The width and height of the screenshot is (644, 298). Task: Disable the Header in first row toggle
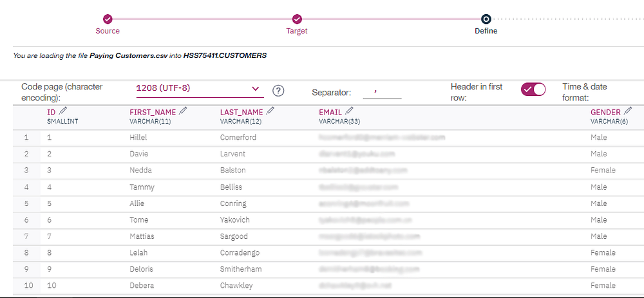pos(533,89)
